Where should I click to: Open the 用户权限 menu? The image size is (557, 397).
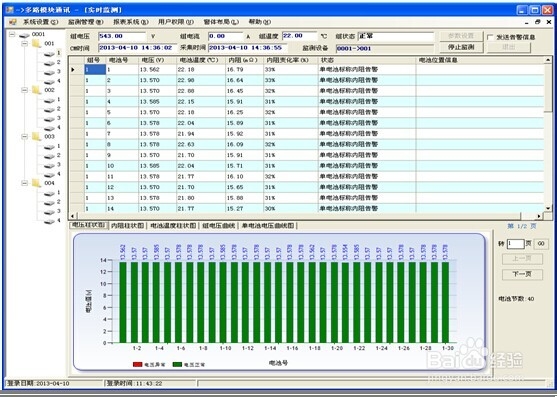click(x=176, y=22)
